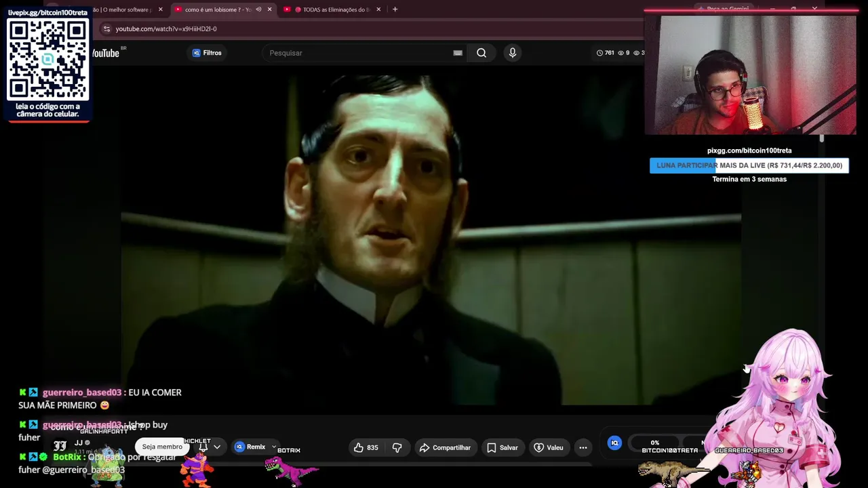Viewport: 868px width, 488px height.
Task: Click the Remix button
Action: click(x=250, y=447)
